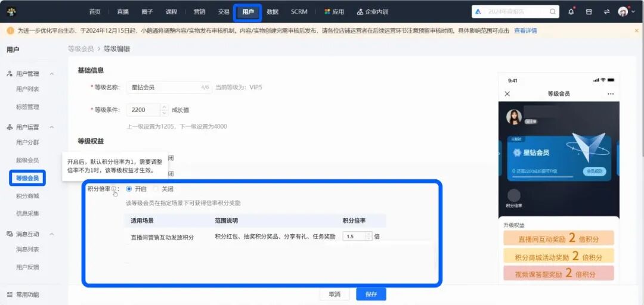Image resolution: width=644 pixels, height=305 pixels.
Task: Collapse the 用户运营 sidebar group
Action: [x=52, y=127]
